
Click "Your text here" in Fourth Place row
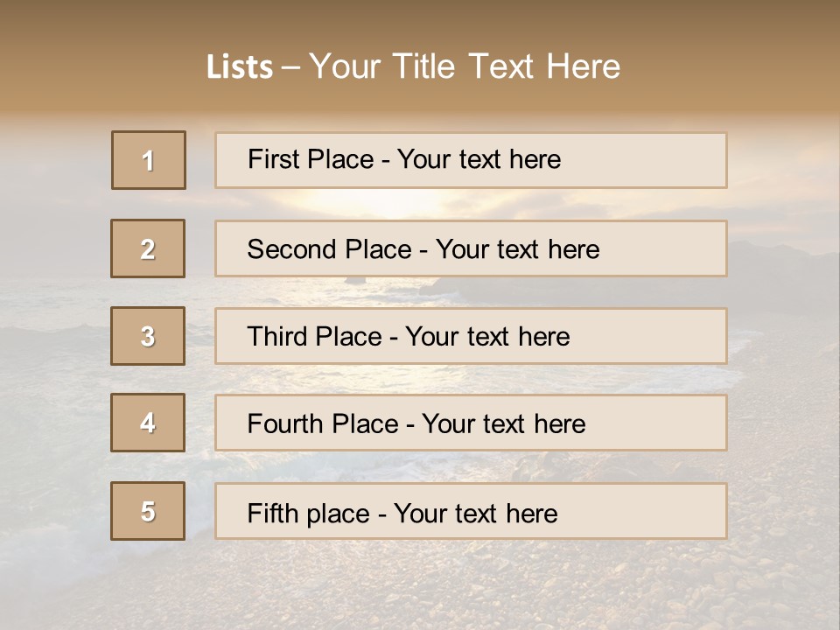point(503,424)
